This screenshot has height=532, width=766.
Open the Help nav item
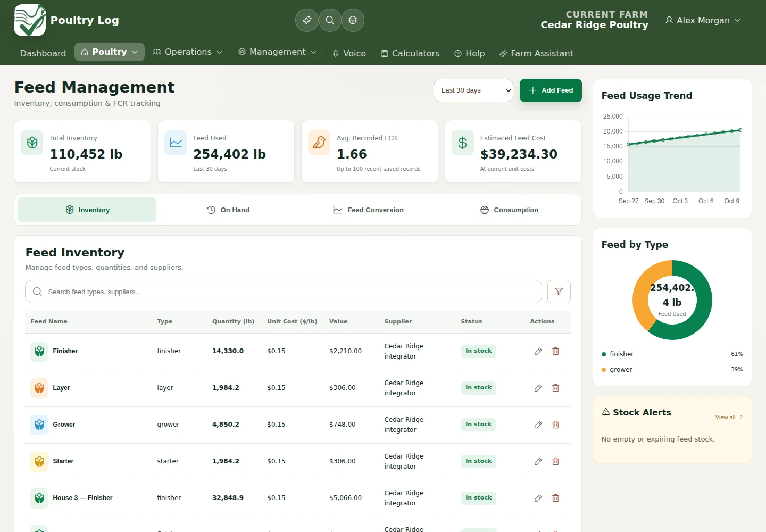tap(470, 53)
